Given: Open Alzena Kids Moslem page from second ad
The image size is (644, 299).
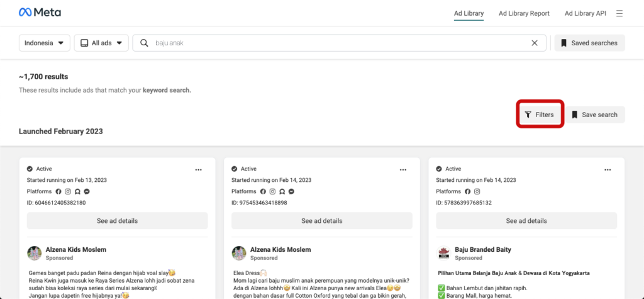Looking at the screenshot, I should point(280,250).
